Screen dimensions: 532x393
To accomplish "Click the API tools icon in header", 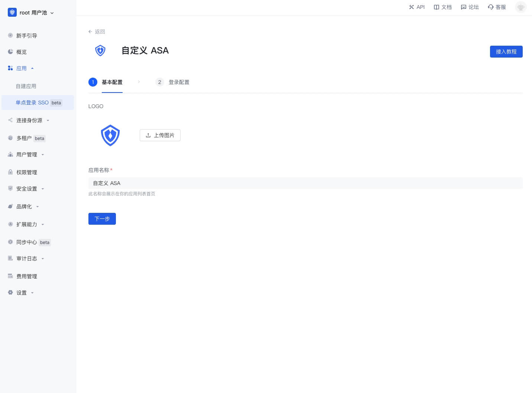I will (411, 7).
